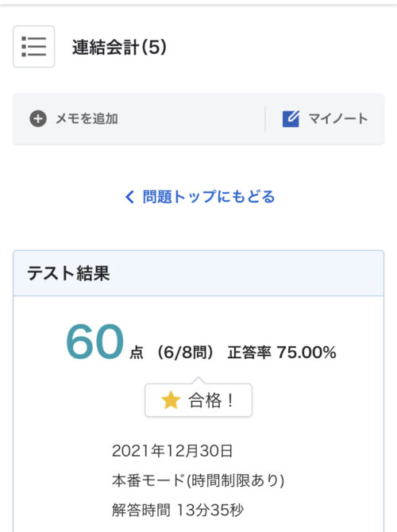Click the 合格！ badge

click(x=198, y=400)
